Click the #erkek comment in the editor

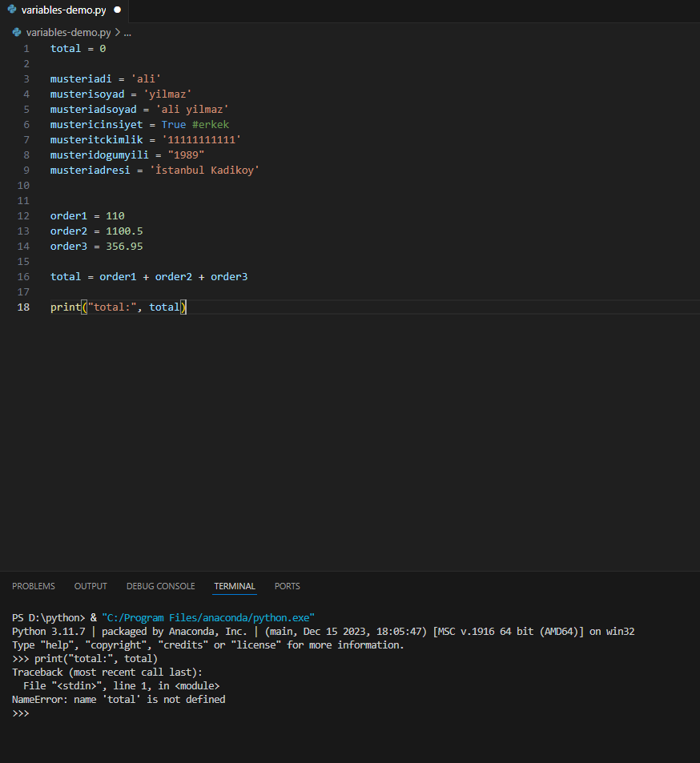211,125
